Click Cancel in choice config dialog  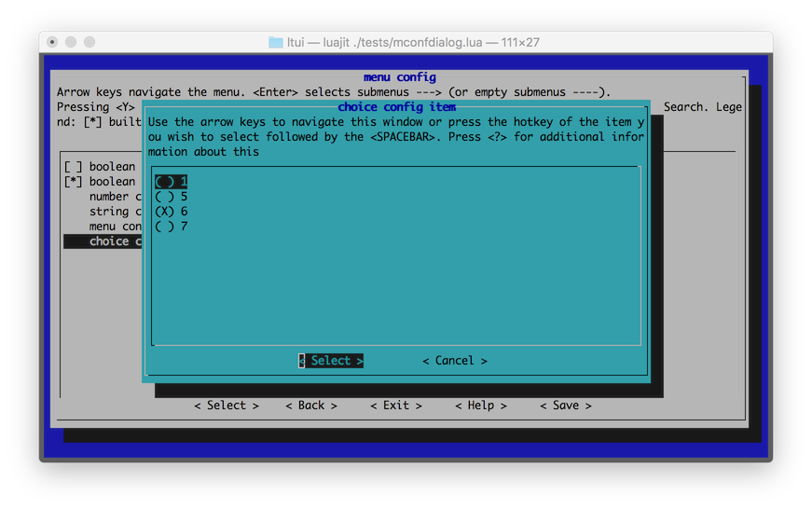[x=455, y=361]
